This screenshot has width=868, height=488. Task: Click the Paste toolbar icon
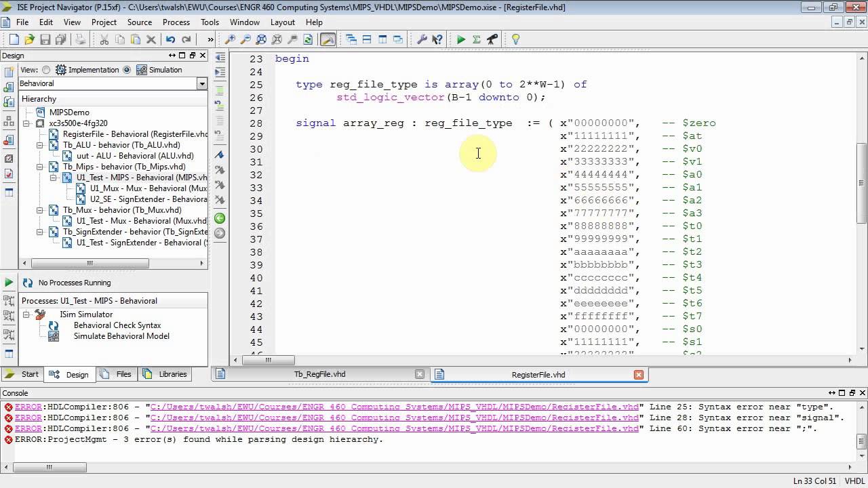point(136,39)
